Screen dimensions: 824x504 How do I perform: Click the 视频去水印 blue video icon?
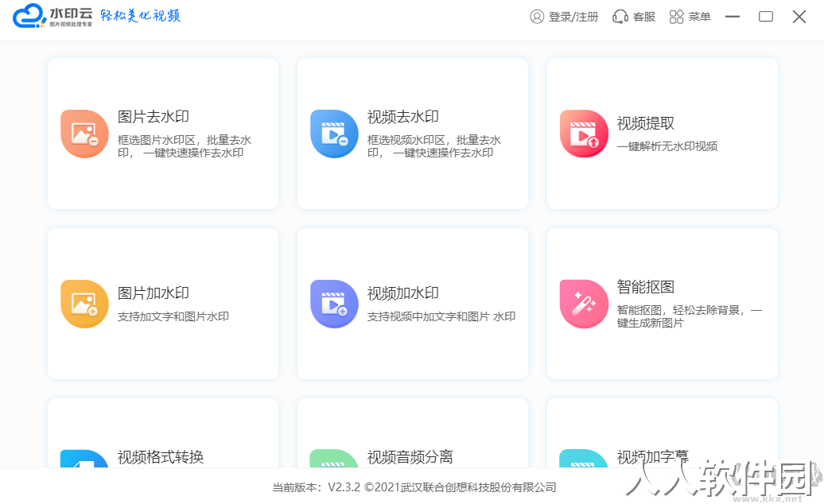coord(334,134)
